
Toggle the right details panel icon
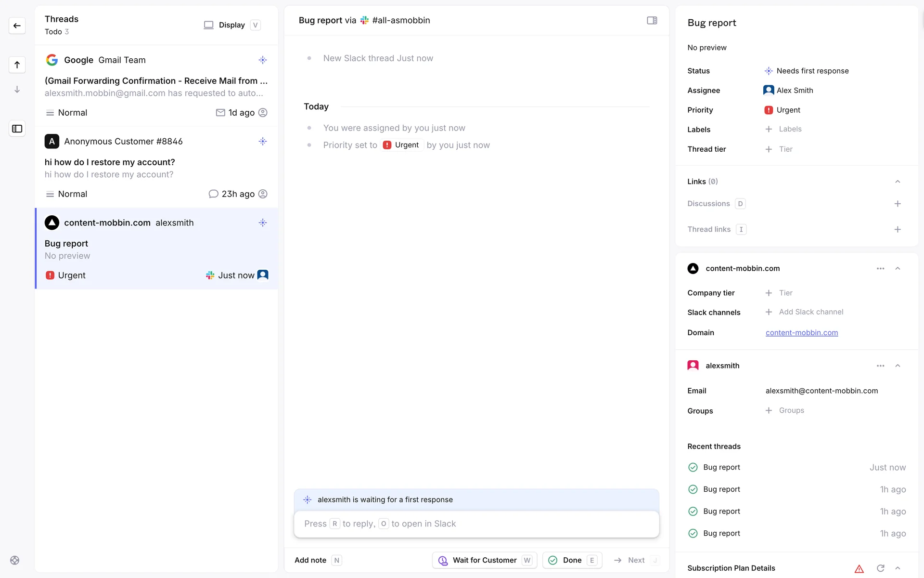pyautogui.click(x=652, y=20)
